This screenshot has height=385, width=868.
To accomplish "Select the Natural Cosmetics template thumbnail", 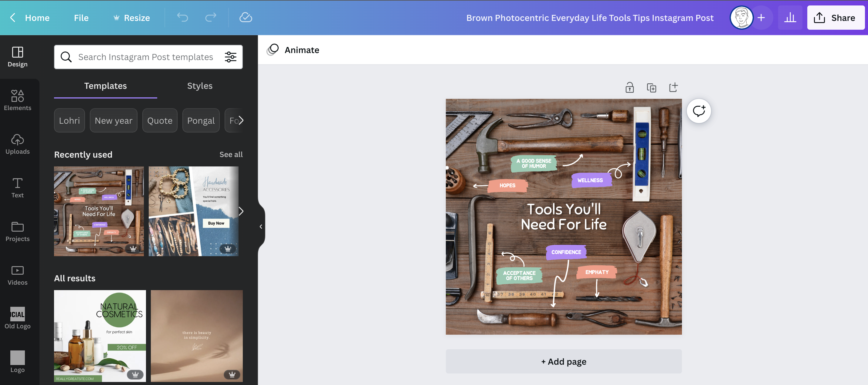I will click(x=100, y=336).
